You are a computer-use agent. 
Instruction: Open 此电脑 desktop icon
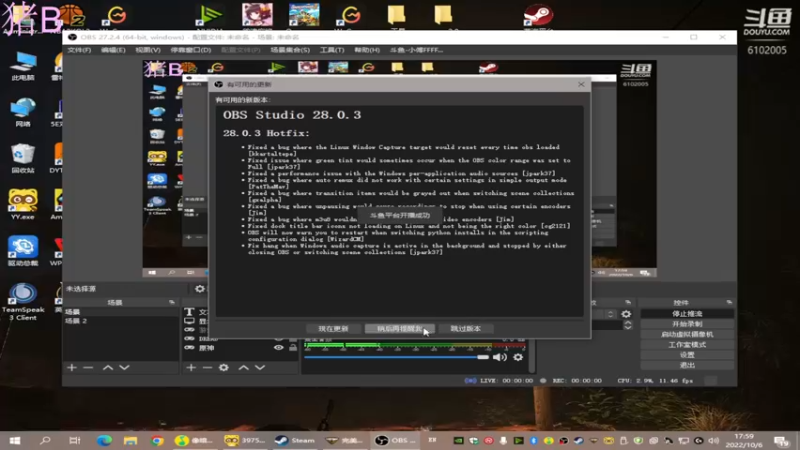click(x=23, y=66)
